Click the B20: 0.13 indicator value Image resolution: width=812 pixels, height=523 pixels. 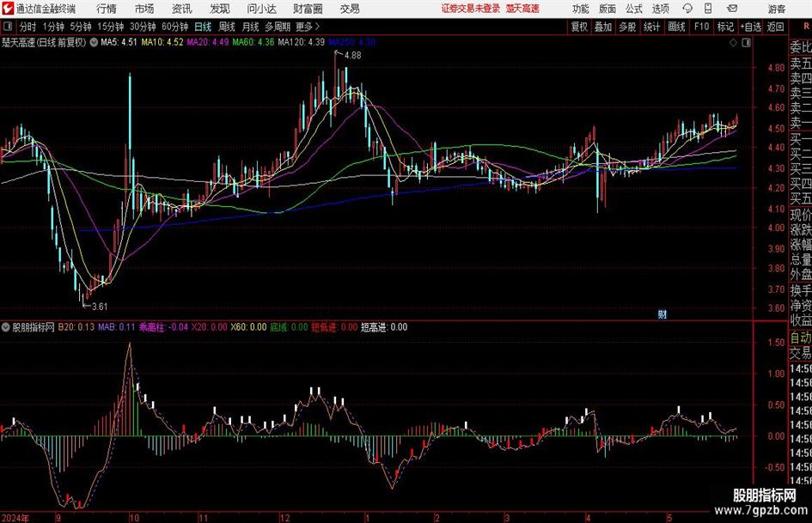click(x=76, y=327)
